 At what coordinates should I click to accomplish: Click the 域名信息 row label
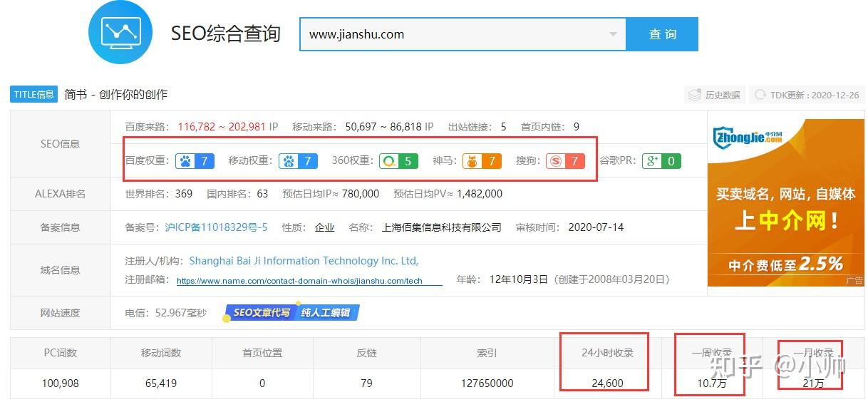coord(61,270)
